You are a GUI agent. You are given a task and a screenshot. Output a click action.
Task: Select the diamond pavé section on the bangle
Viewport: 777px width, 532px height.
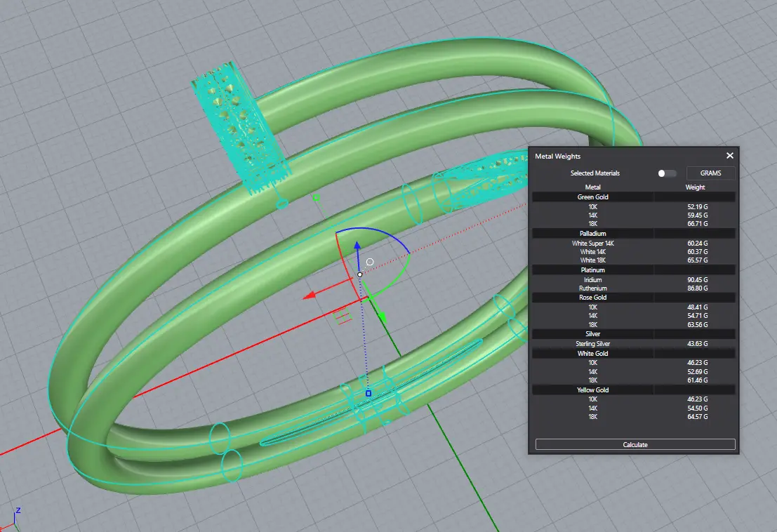pos(241,131)
